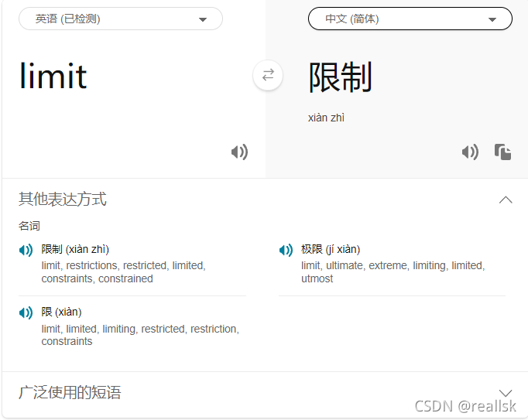Play audio for 限制 (xiàn zhì) noun entry

(x=26, y=250)
